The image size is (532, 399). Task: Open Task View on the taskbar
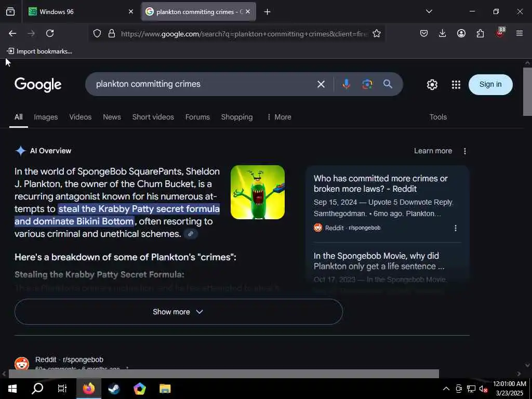pos(62,389)
